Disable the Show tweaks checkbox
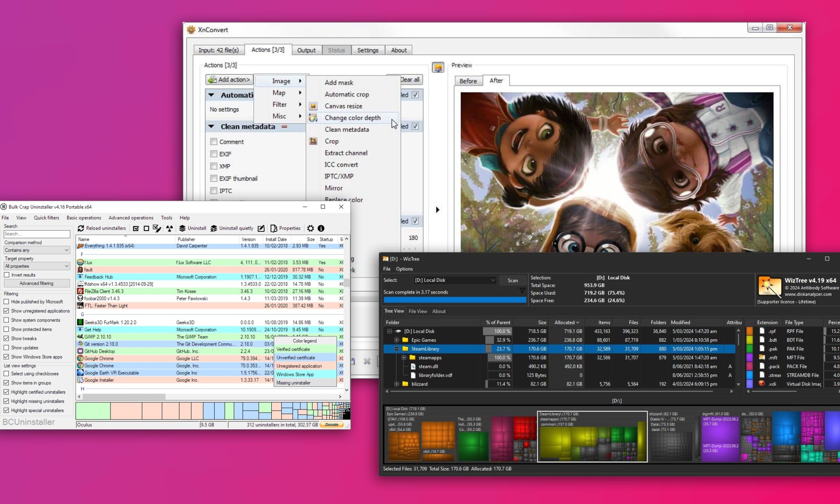Viewport: 840px width, 504px height. [x=6, y=339]
